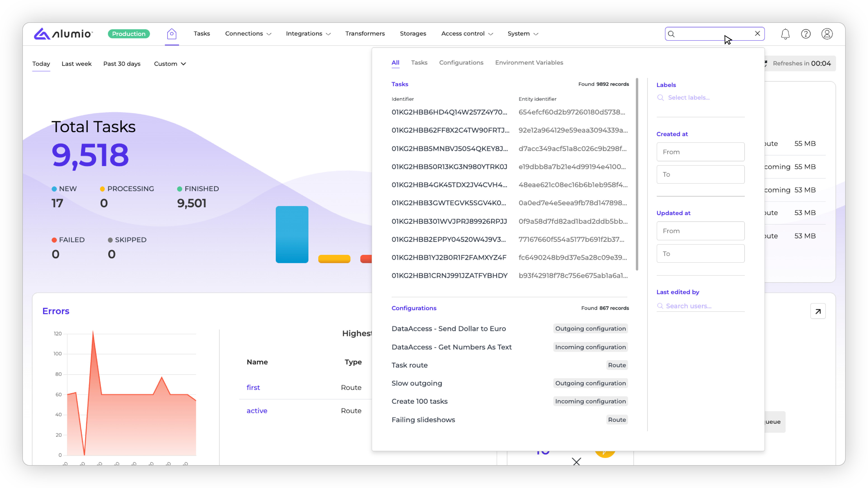Click the Created at From field
The image size is (868, 488).
click(700, 152)
